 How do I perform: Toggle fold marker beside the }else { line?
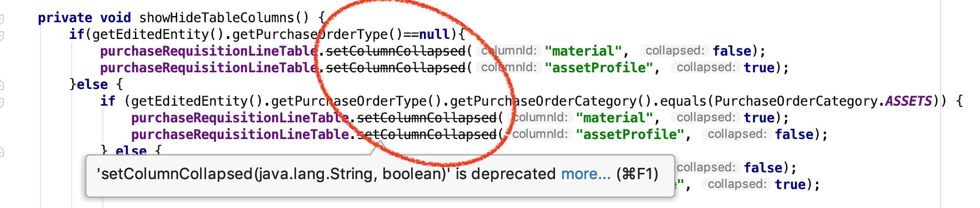2,85
